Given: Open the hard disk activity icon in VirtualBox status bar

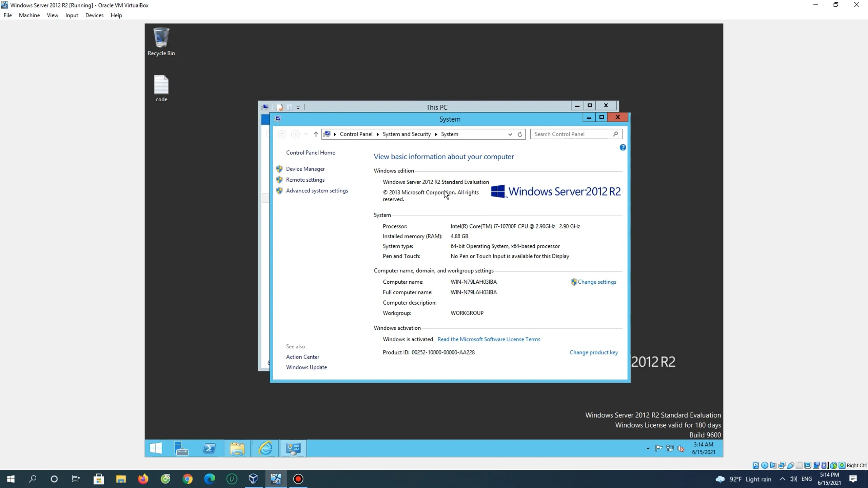Looking at the screenshot, I should tap(756, 465).
